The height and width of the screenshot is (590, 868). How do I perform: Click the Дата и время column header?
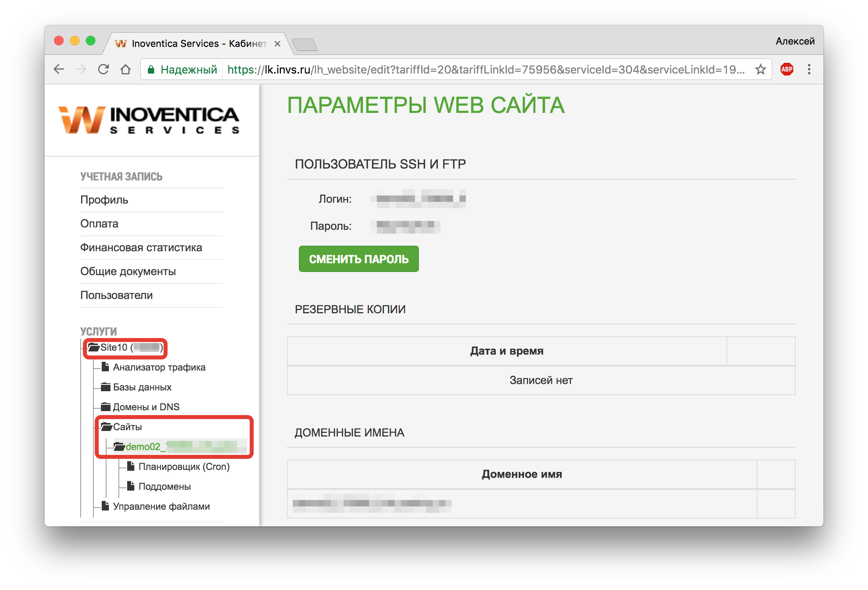(x=507, y=351)
